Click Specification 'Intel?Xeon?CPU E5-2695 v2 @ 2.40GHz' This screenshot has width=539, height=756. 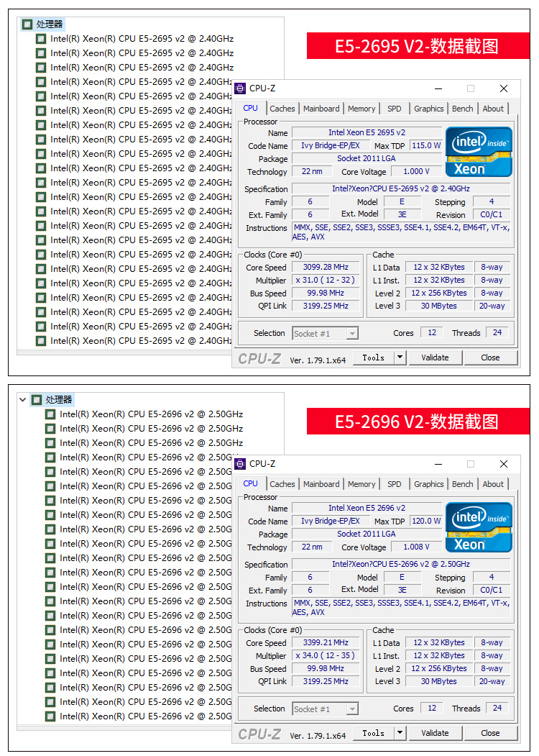[x=401, y=189]
